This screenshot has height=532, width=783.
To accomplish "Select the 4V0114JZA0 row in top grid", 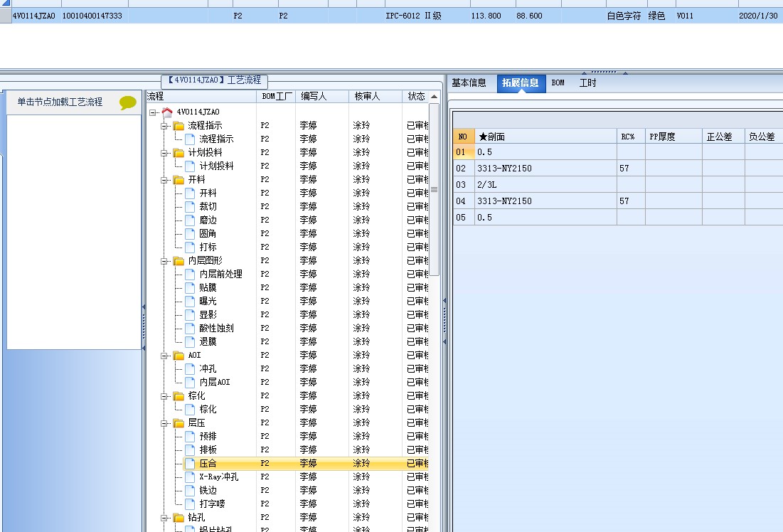I will [391, 16].
